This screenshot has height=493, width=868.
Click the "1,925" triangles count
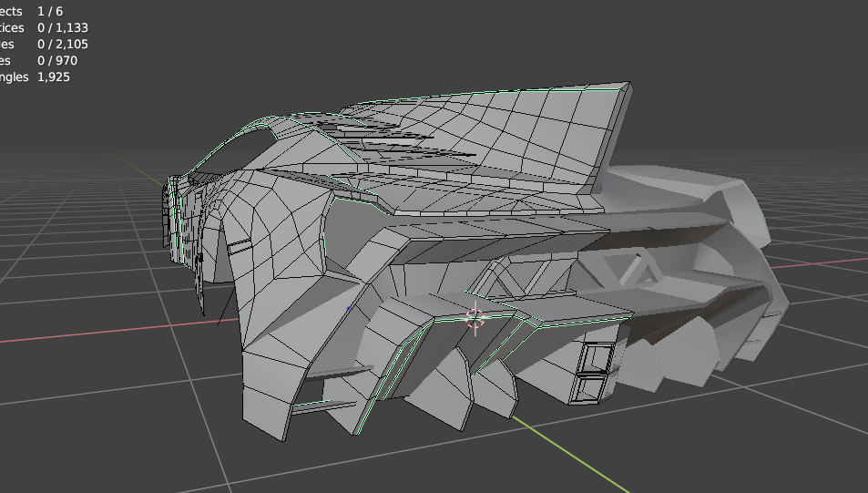tap(54, 77)
